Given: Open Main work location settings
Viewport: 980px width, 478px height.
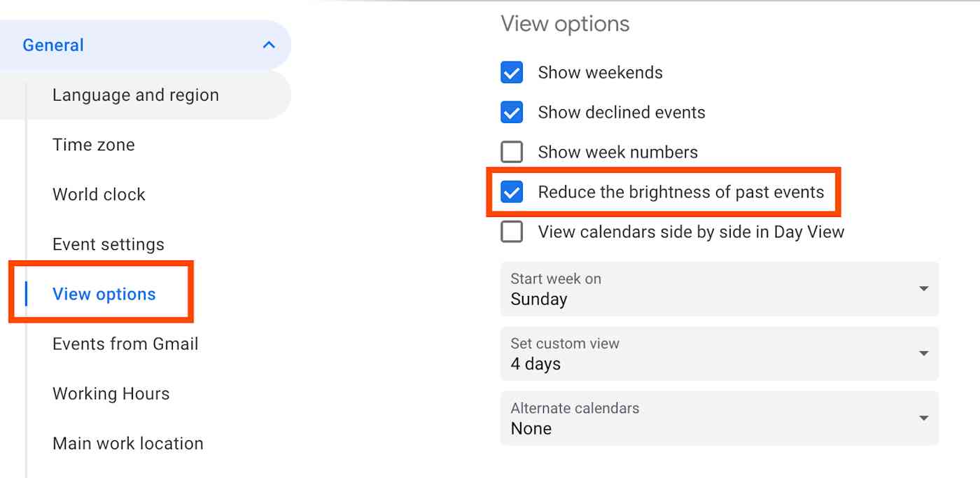Looking at the screenshot, I should point(127,443).
